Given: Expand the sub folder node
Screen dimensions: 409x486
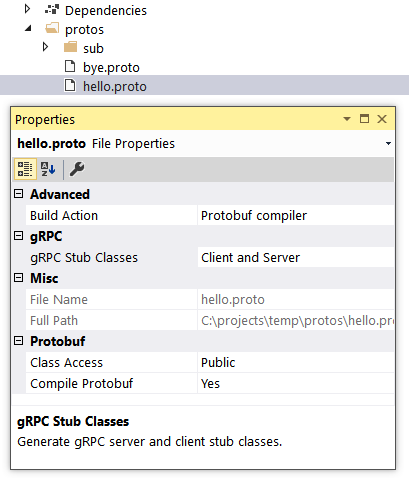Looking at the screenshot, I should (46, 47).
